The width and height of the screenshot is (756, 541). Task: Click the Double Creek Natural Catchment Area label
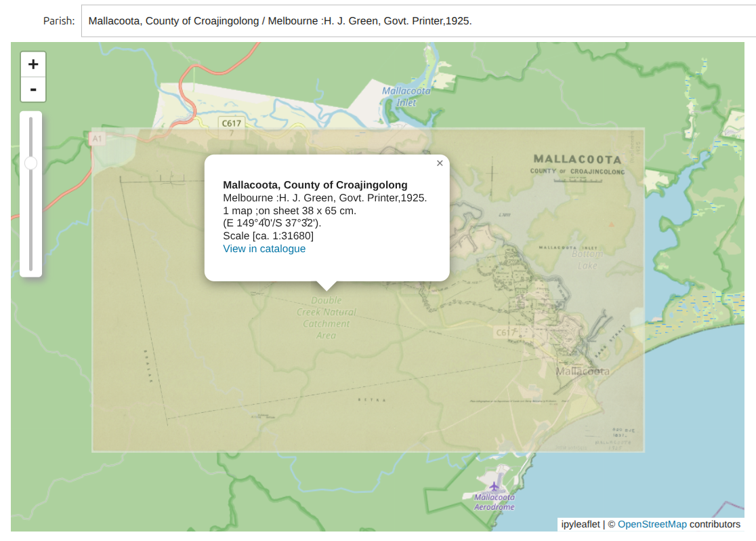[x=326, y=317]
